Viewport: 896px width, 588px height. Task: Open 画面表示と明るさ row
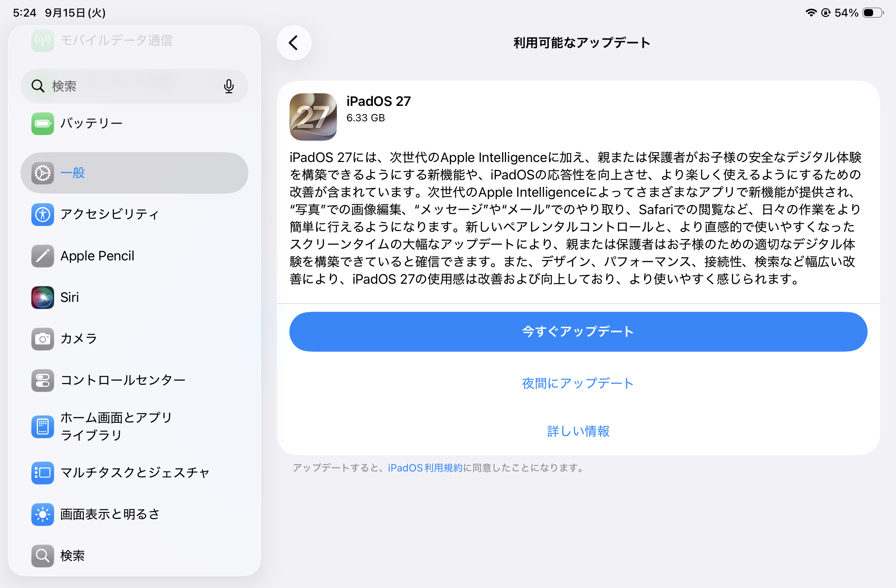(x=134, y=514)
